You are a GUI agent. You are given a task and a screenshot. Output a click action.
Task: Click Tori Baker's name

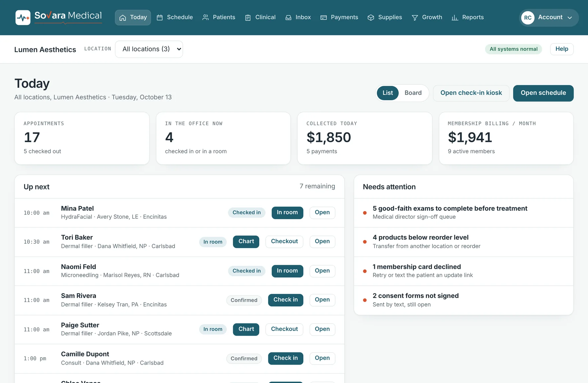(77, 237)
